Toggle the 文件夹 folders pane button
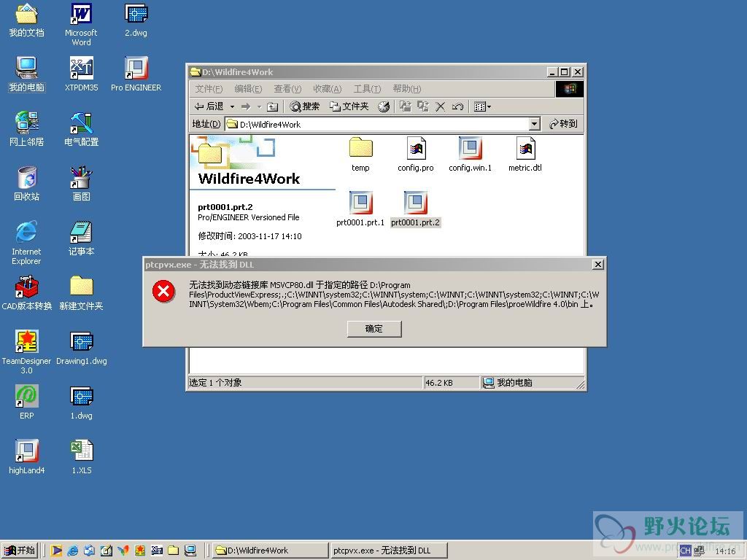The width and height of the screenshot is (747, 560). (x=349, y=106)
